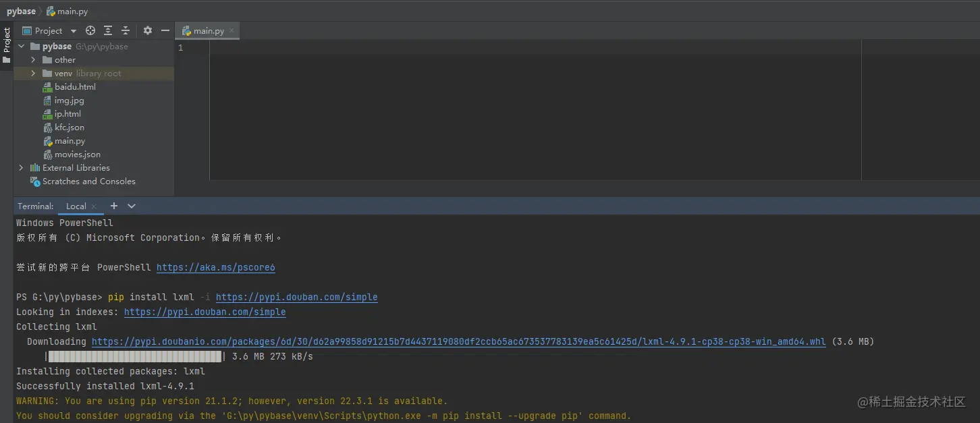Click the baidu.html file icon

47,87
